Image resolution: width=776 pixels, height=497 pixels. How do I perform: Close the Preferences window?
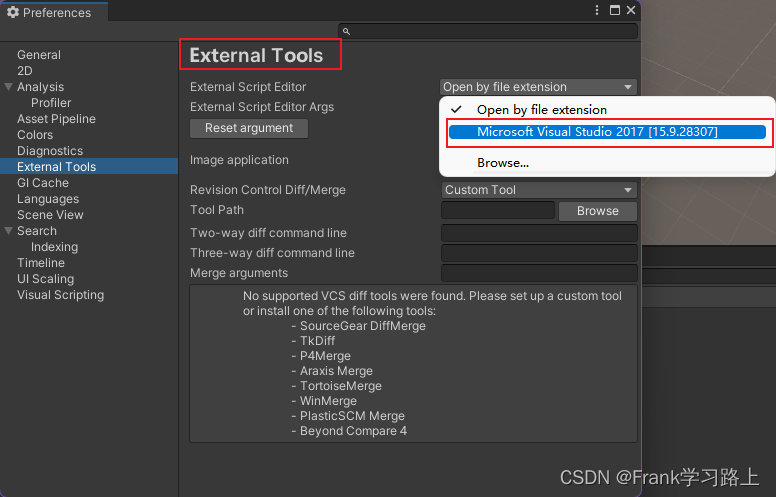tap(631, 10)
